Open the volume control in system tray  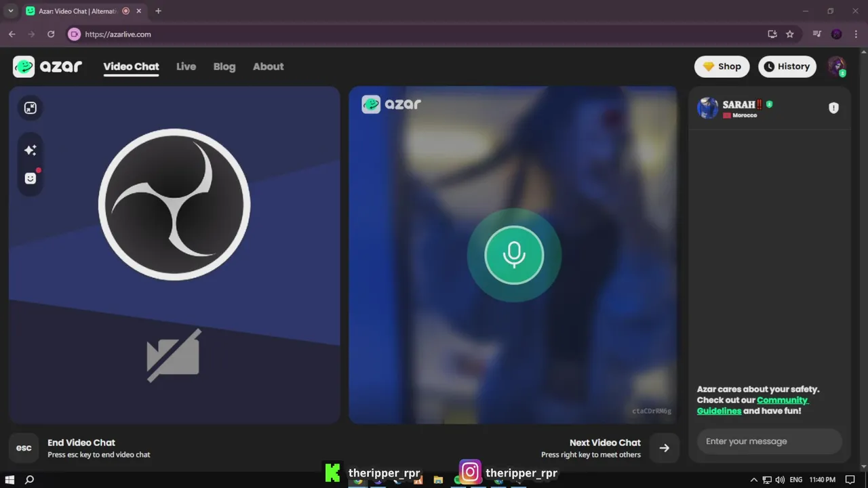(x=780, y=480)
